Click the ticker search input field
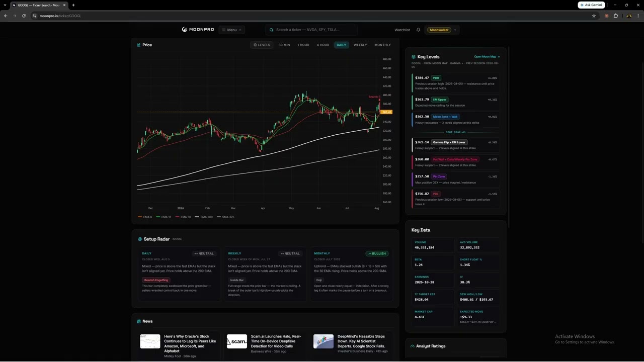 coord(311,30)
